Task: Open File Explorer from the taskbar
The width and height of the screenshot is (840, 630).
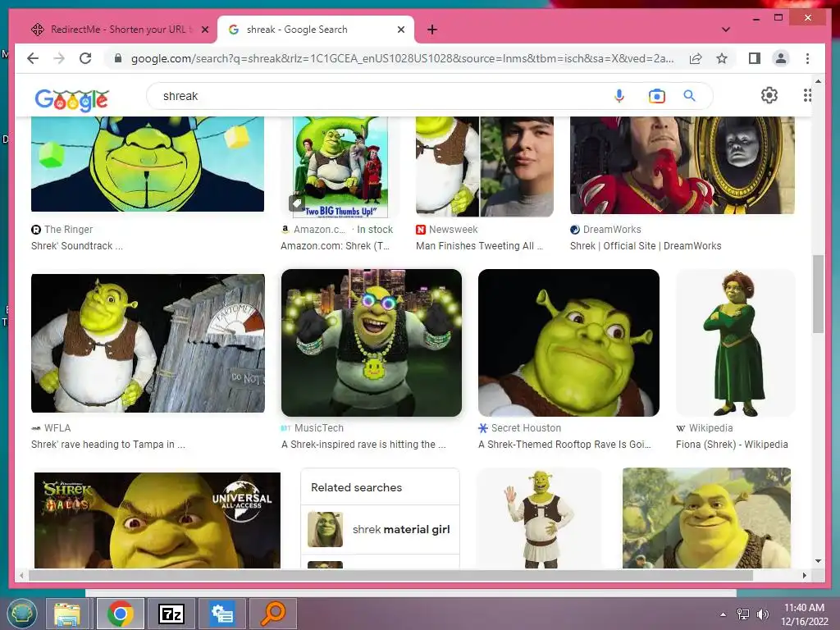Action: 67,614
